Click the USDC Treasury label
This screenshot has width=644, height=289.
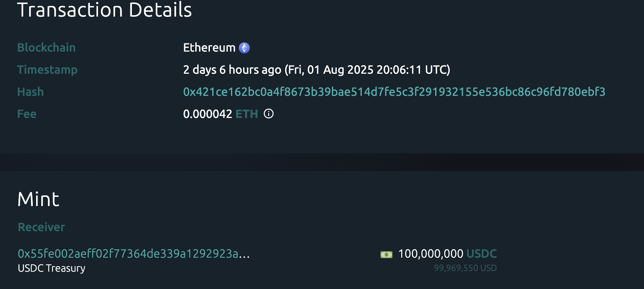click(52, 268)
